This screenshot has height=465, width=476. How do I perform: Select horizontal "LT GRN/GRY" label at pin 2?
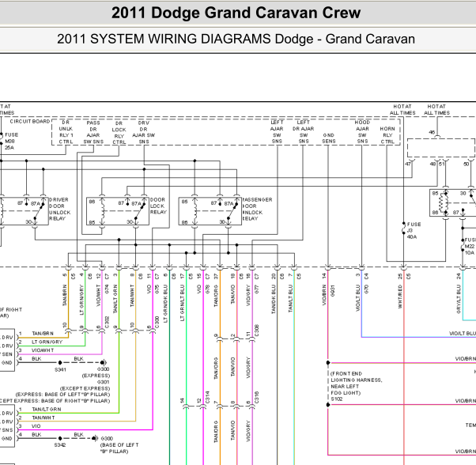point(47,342)
